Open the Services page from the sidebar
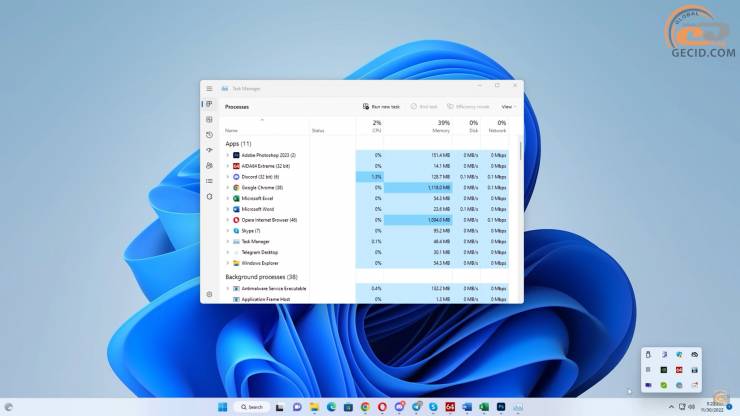 pos(209,196)
